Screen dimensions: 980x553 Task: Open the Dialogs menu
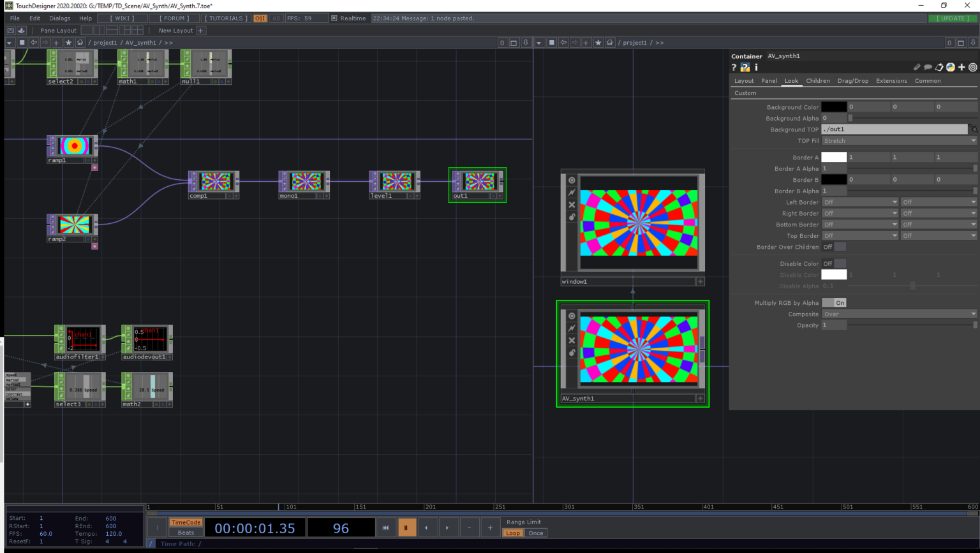(x=60, y=18)
